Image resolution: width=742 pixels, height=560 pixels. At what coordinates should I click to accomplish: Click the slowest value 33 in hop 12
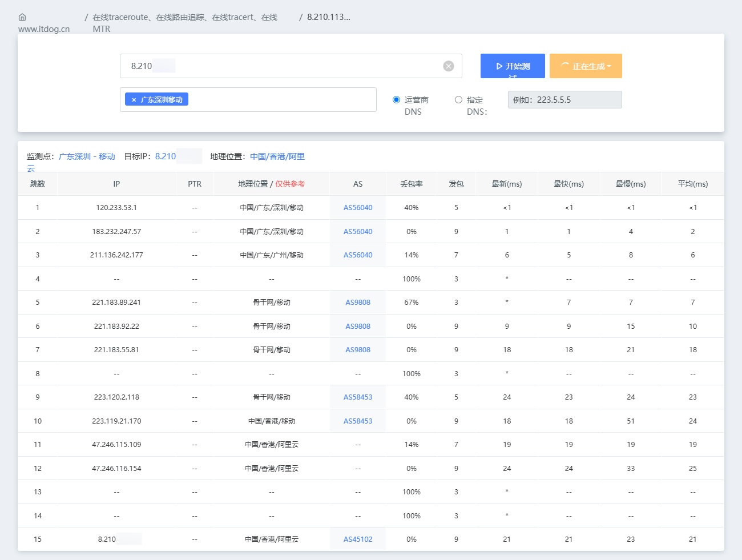(x=631, y=469)
